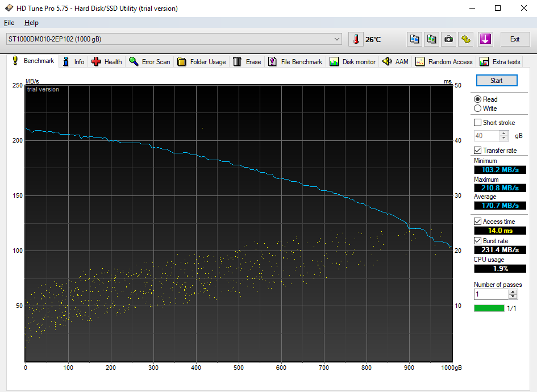Maximize the HD Tune Pro window
Screen dimensions: 537x392
click(498, 8)
